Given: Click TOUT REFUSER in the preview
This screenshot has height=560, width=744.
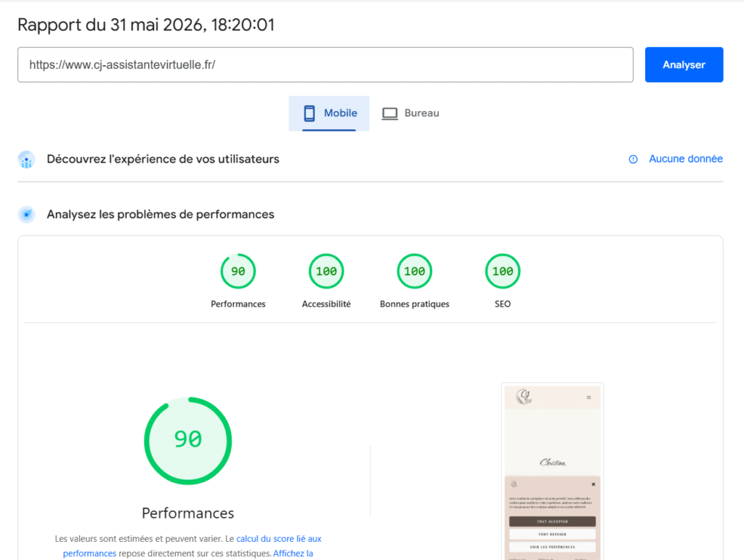Looking at the screenshot, I should coord(552,534).
